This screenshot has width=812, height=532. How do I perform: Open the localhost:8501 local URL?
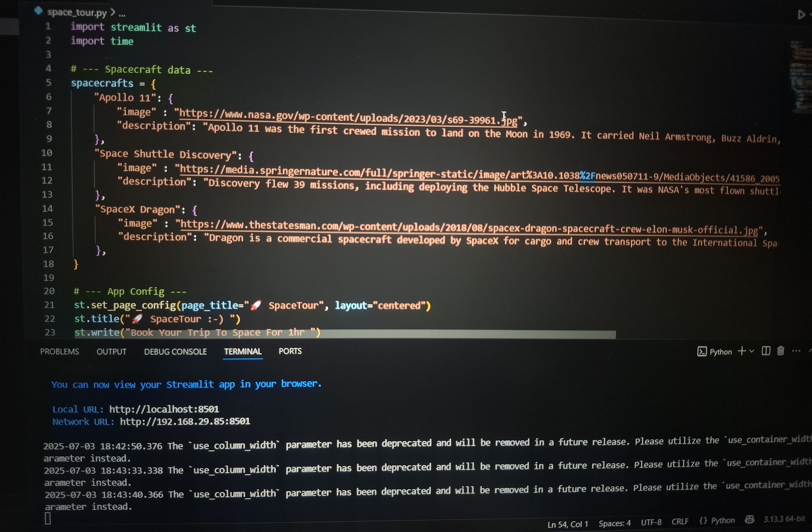click(x=164, y=409)
